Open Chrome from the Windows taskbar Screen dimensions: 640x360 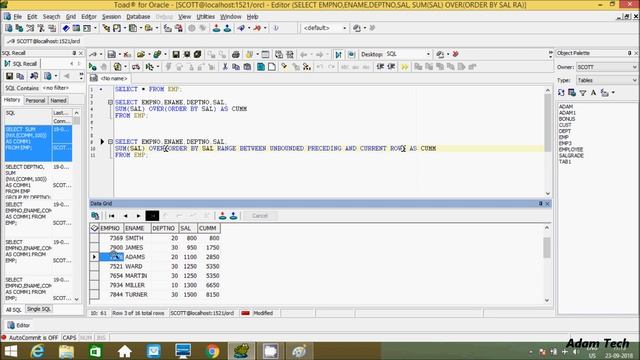(x=212, y=351)
